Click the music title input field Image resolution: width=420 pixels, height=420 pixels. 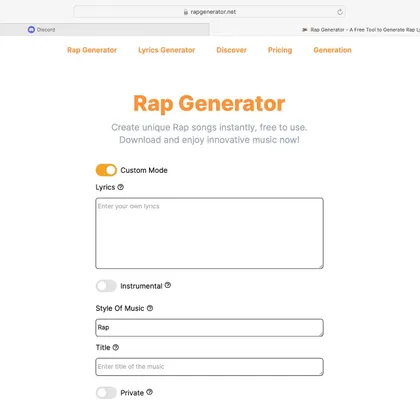pos(209,367)
